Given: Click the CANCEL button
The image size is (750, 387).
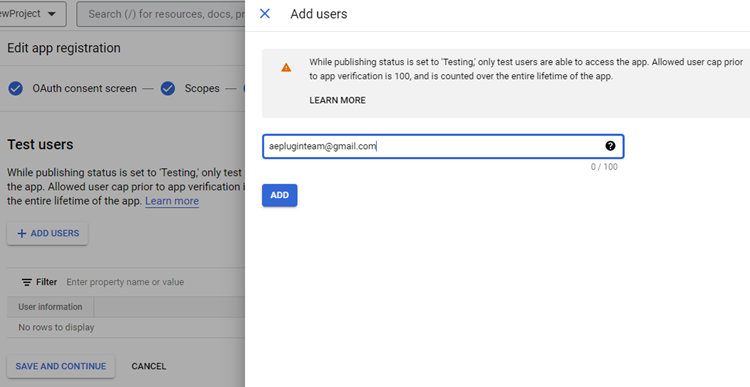Looking at the screenshot, I should coord(149,366).
